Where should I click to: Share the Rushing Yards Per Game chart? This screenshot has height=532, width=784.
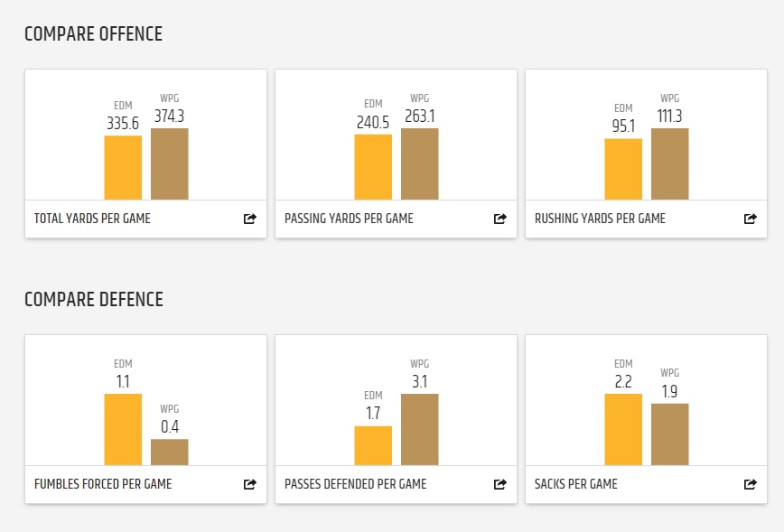point(750,219)
